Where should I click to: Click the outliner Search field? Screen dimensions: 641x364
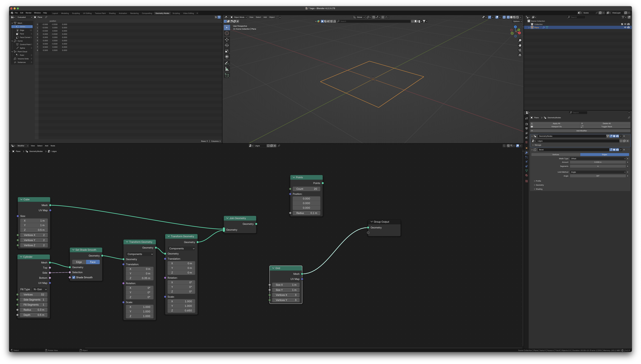pyautogui.click(x=576, y=17)
